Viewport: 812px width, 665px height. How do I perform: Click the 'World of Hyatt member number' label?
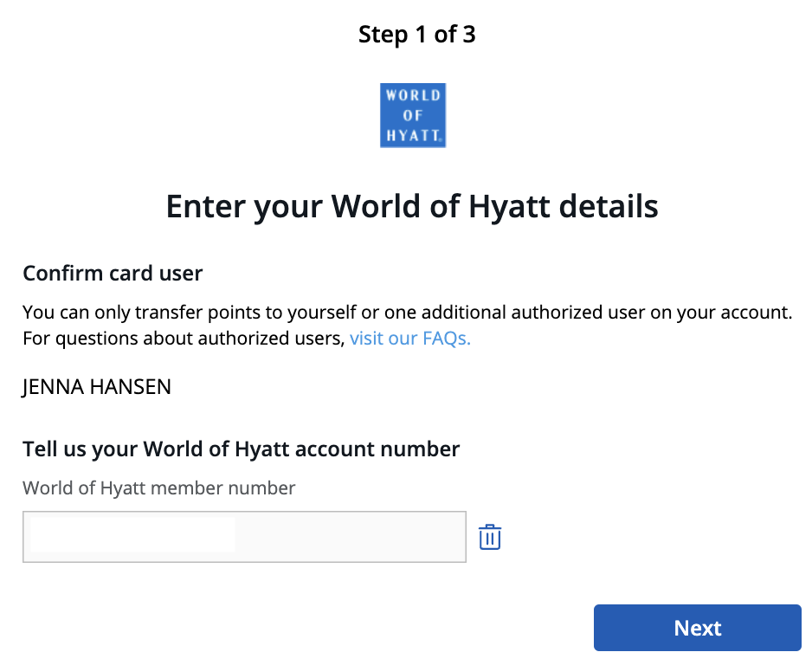point(159,488)
